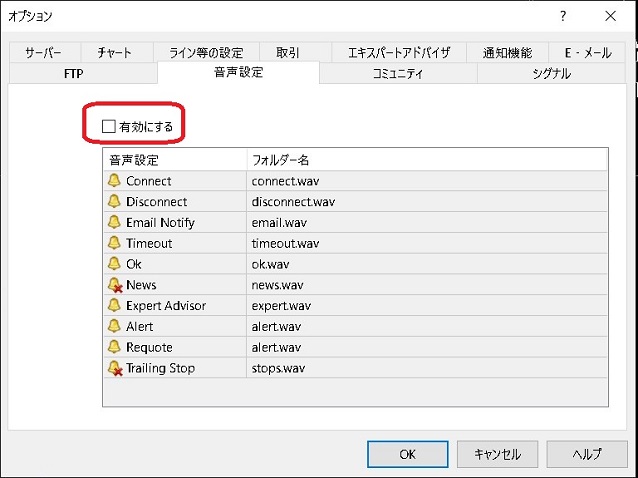
Task: Open the サーバー tab
Action: (43, 52)
